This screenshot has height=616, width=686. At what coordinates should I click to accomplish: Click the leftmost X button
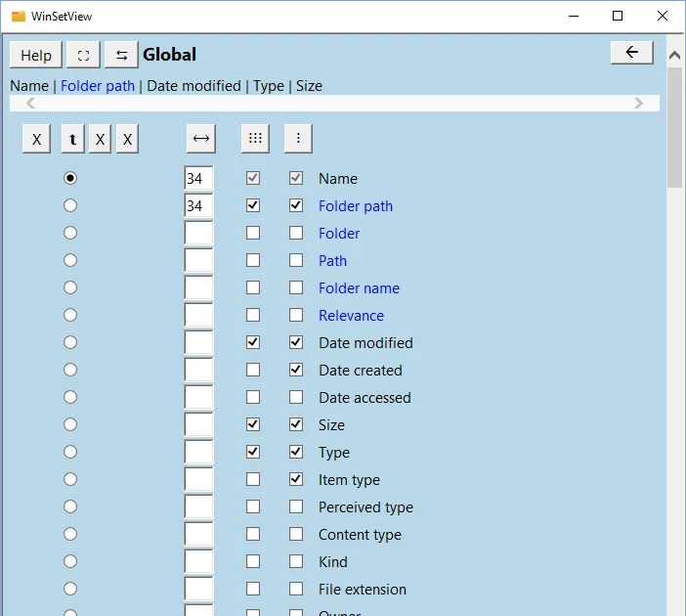click(x=36, y=139)
